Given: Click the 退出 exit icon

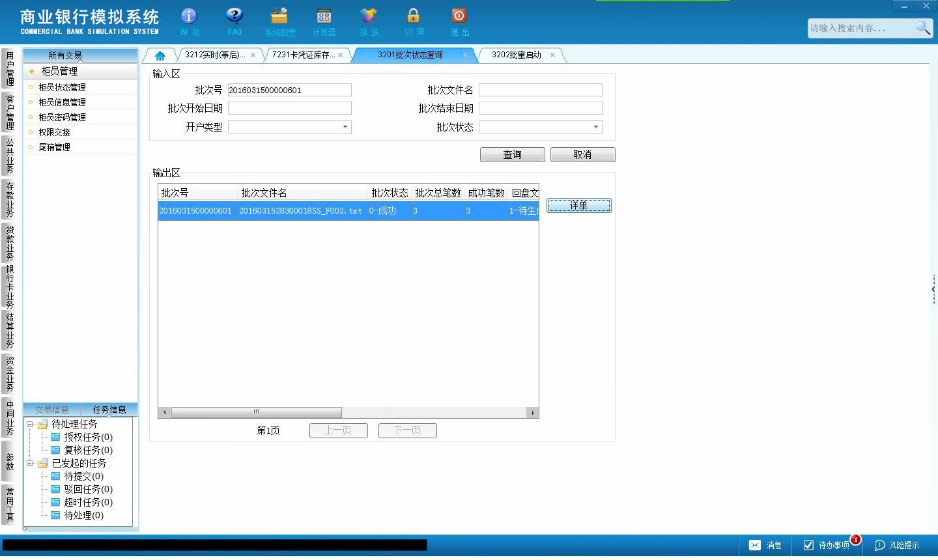Looking at the screenshot, I should click(459, 16).
